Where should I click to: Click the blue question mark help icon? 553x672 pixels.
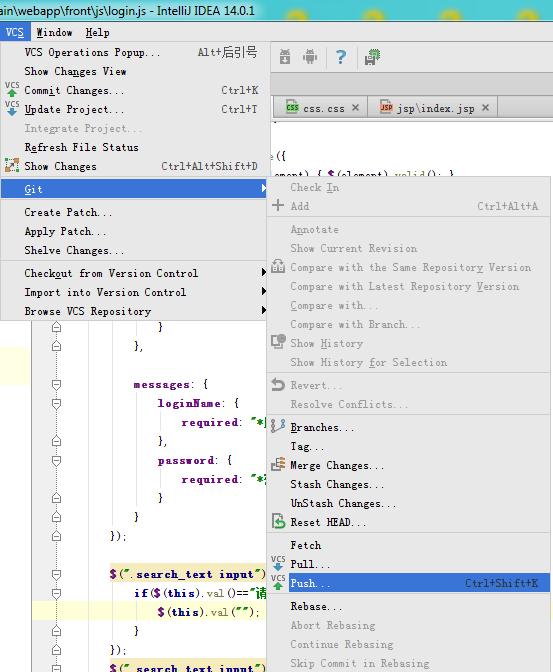pyautogui.click(x=341, y=57)
